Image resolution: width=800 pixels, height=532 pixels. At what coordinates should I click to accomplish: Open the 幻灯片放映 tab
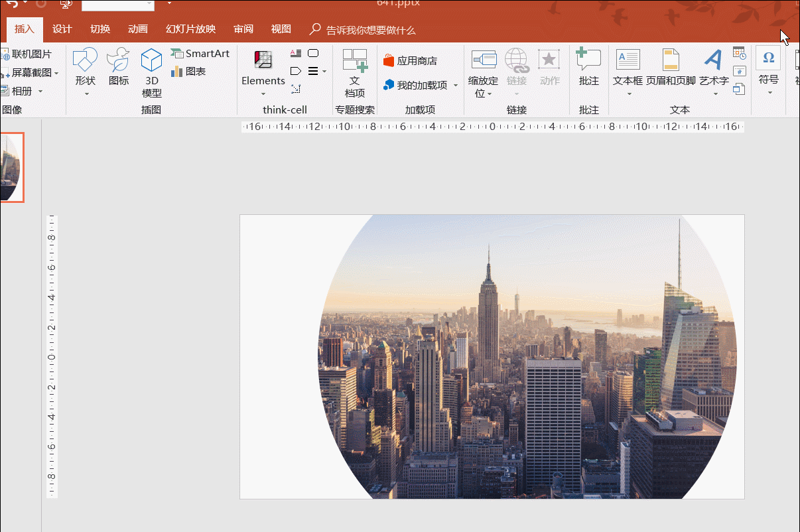click(x=190, y=29)
